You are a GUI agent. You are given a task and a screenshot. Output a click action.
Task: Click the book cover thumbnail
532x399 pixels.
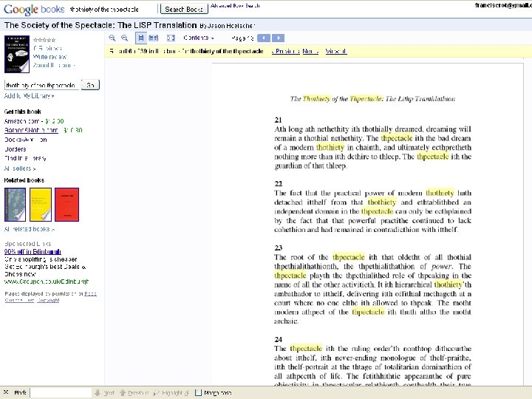(x=17, y=54)
